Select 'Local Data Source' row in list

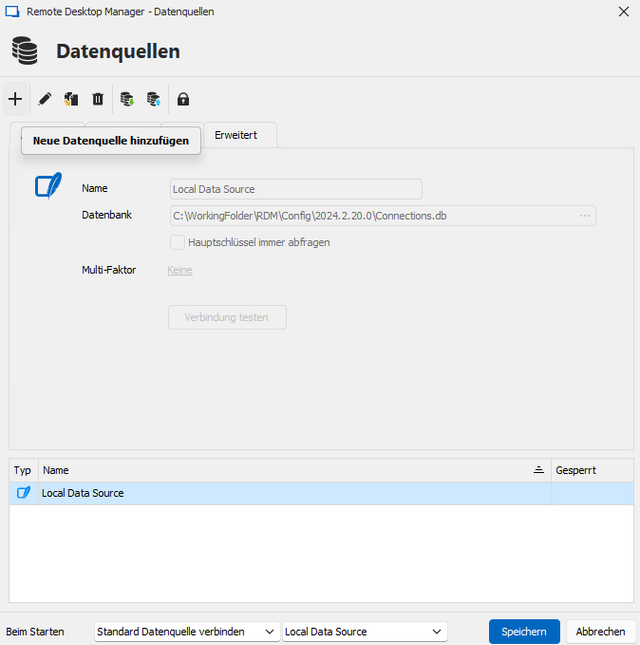[321, 493]
